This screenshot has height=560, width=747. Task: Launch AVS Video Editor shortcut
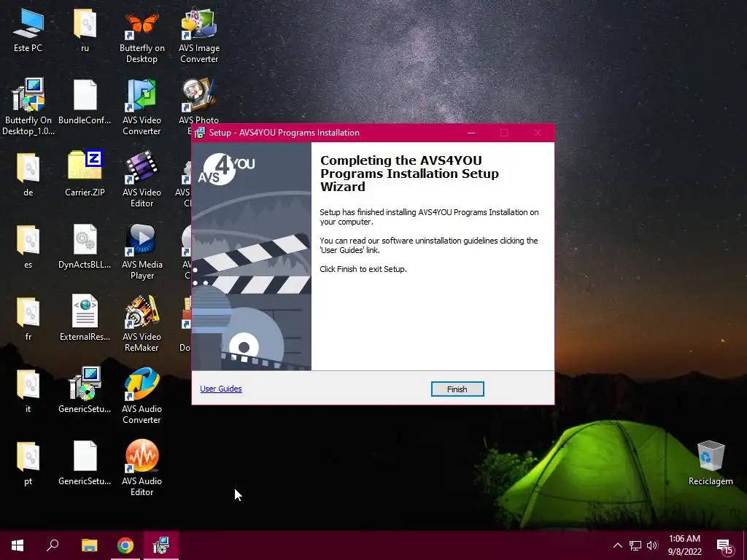tap(142, 180)
